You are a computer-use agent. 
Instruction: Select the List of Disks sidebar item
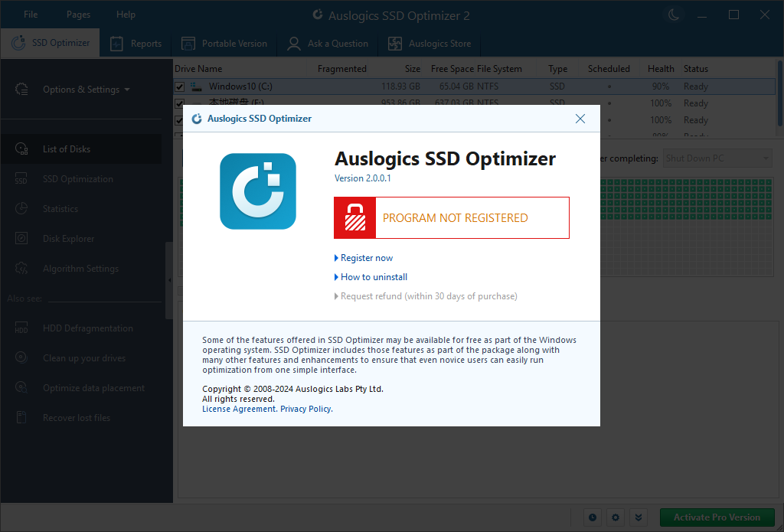pyautogui.click(x=81, y=149)
